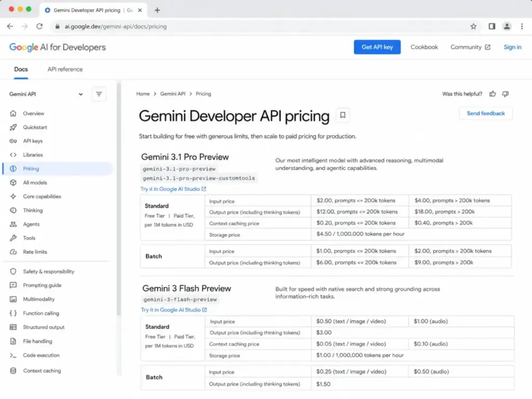Image resolution: width=532 pixels, height=399 pixels.
Task: Click the $12.00 output price cell
Action: click(360, 212)
